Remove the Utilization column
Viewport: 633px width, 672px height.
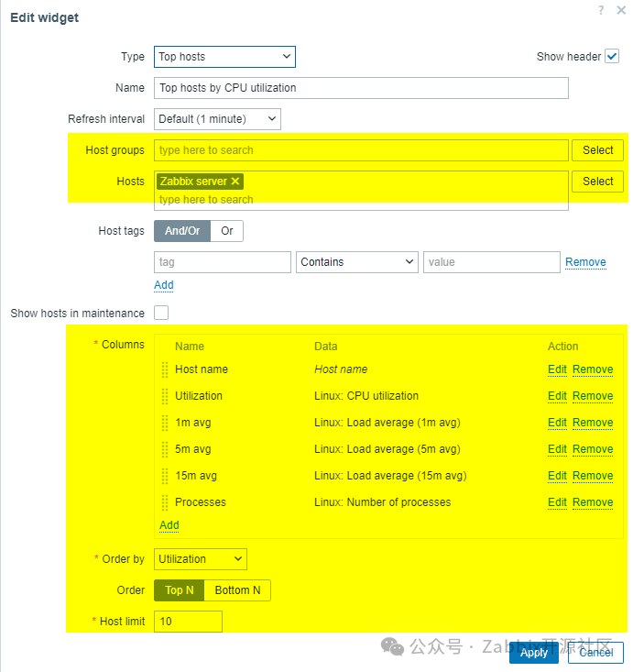[x=593, y=396]
